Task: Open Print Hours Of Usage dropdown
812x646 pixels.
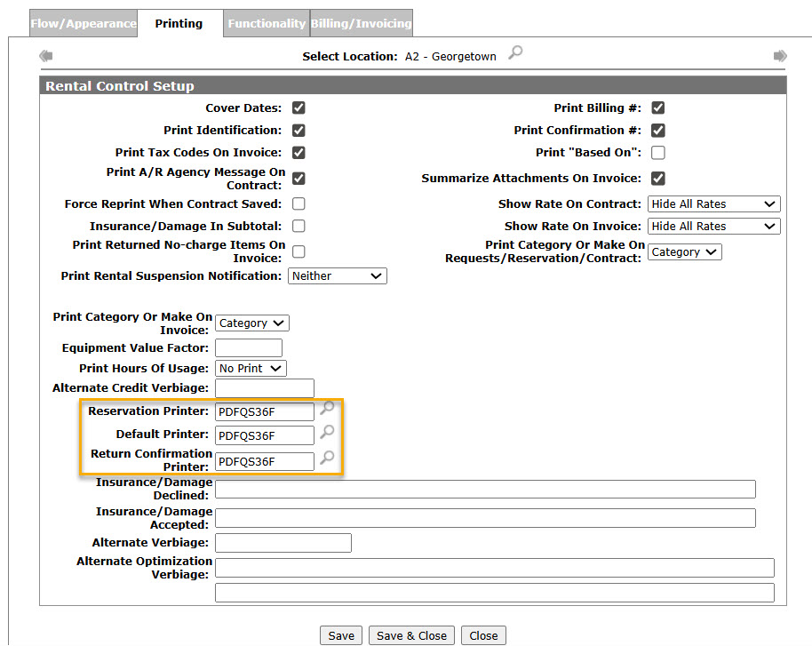Action: click(251, 368)
